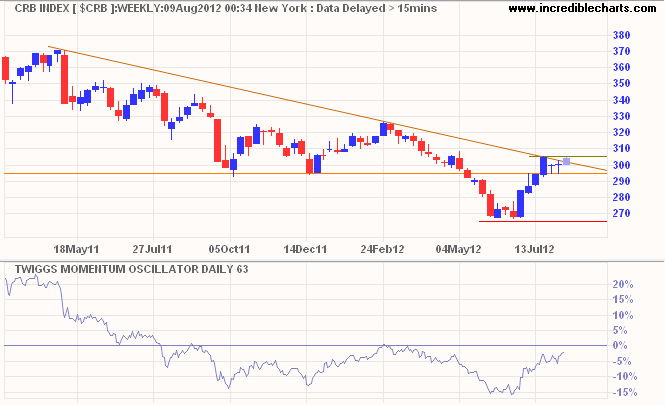Click the 15% oscillator axis value

point(623,299)
